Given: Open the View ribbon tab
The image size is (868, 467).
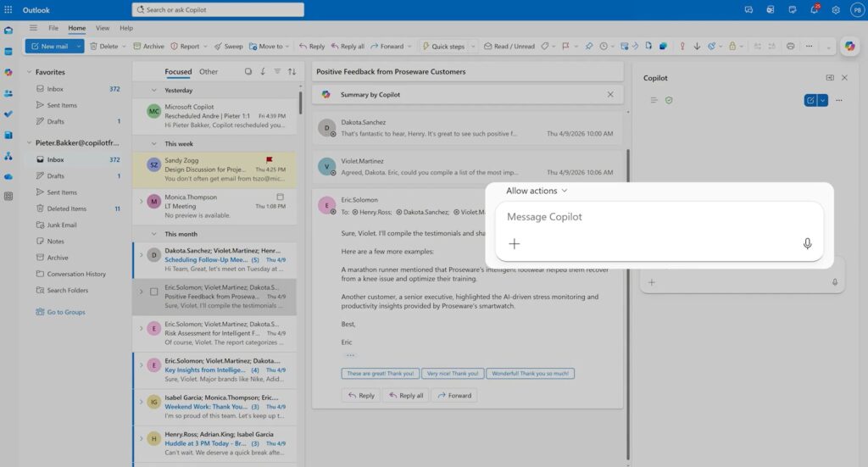Looking at the screenshot, I should point(102,28).
